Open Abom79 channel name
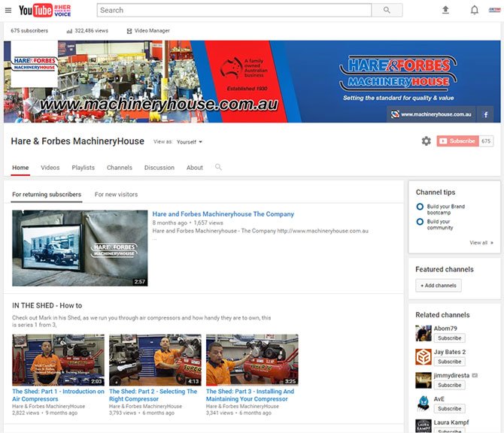This screenshot has width=504, height=433. [445, 329]
